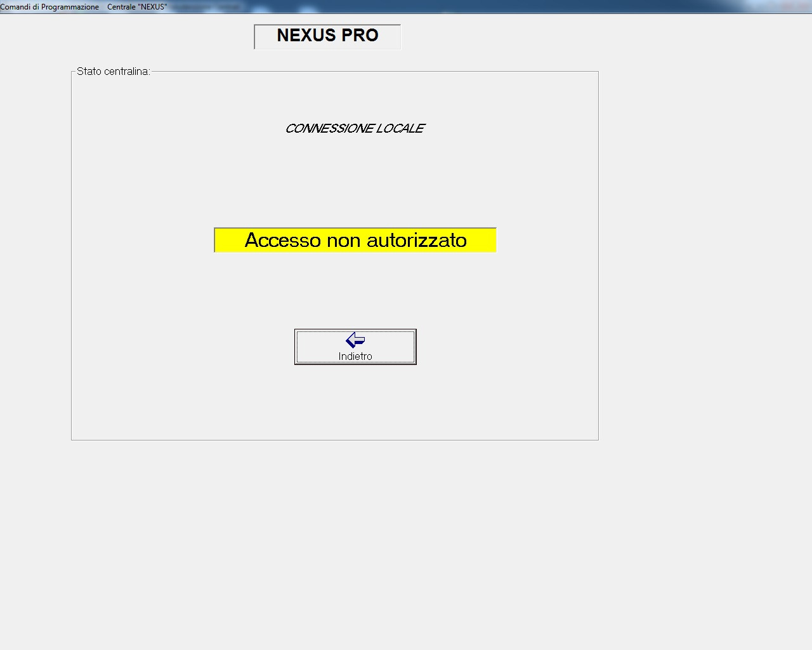Open the Comandi di Programmazione menu
Viewport: 812px width, 650px height.
[49, 7]
